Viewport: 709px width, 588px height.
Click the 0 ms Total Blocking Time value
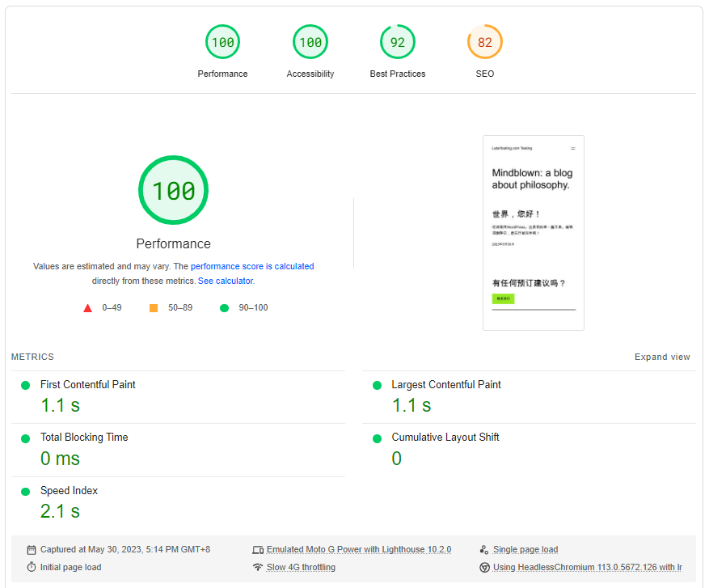tap(60, 459)
